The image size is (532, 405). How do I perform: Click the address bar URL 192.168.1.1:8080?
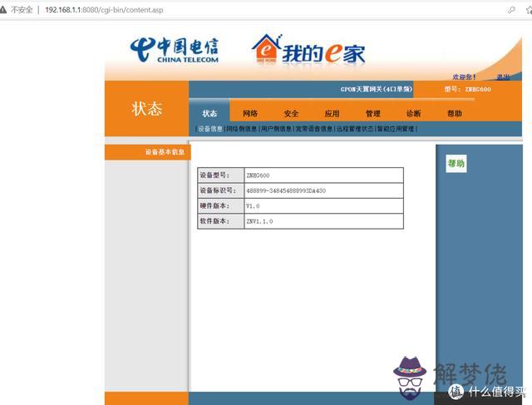pyautogui.click(x=104, y=10)
